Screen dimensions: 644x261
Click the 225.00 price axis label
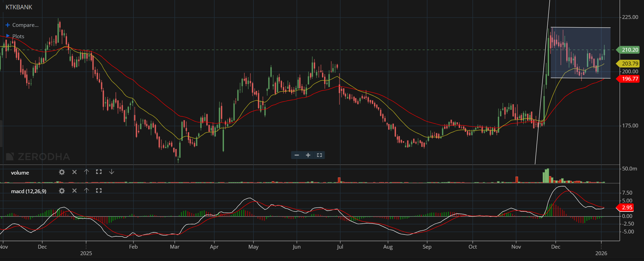[x=630, y=17]
